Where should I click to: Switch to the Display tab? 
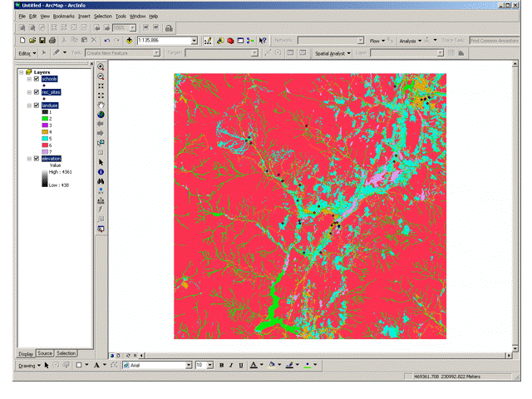[x=26, y=353]
